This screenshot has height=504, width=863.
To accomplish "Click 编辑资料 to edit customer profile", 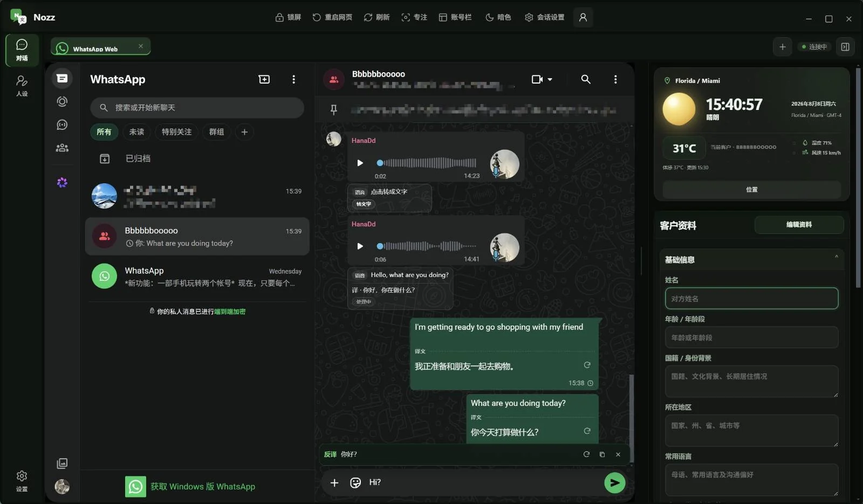I will pyautogui.click(x=799, y=225).
